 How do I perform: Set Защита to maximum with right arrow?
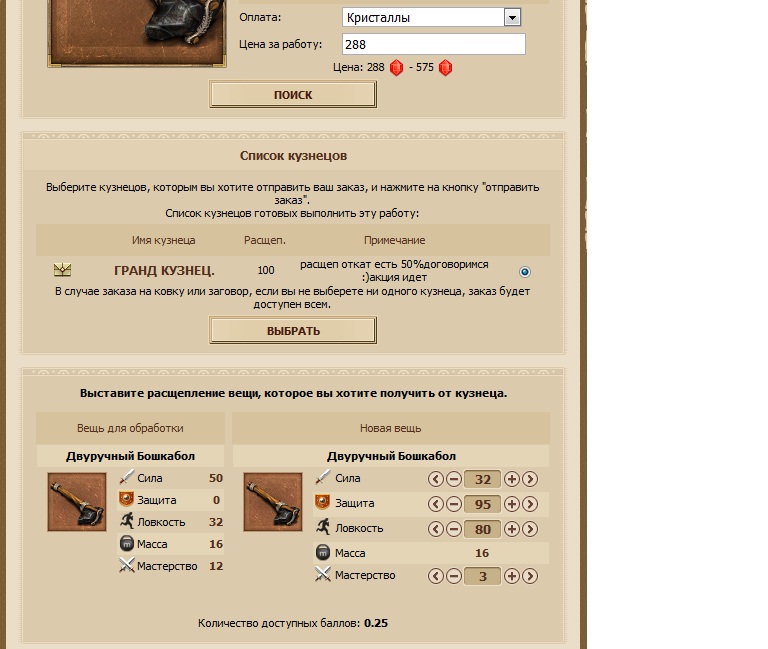[530, 504]
